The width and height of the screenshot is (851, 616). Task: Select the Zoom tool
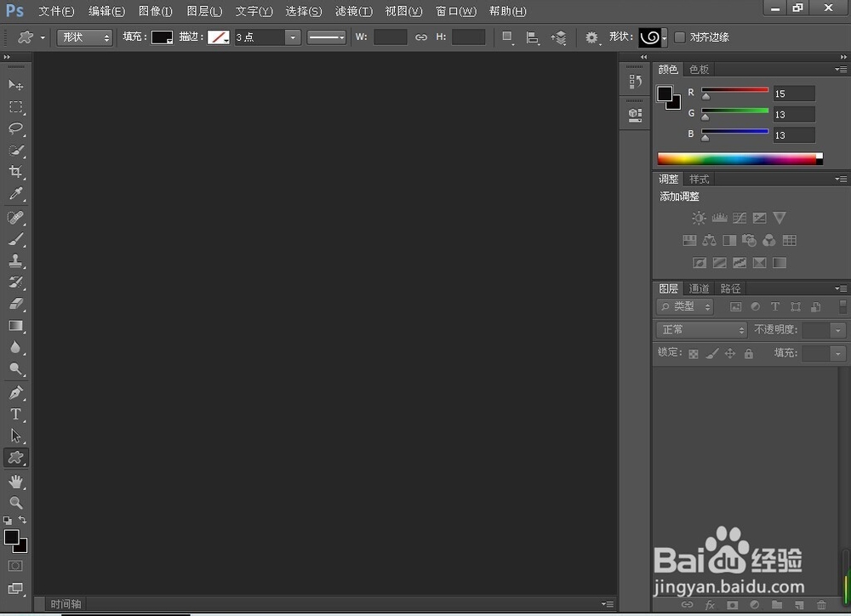[15, 503]
